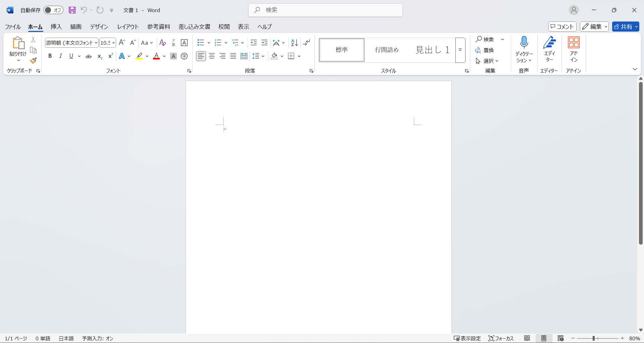
Task: Click the Save icon in title bar
Action: [x=72, y=10]
